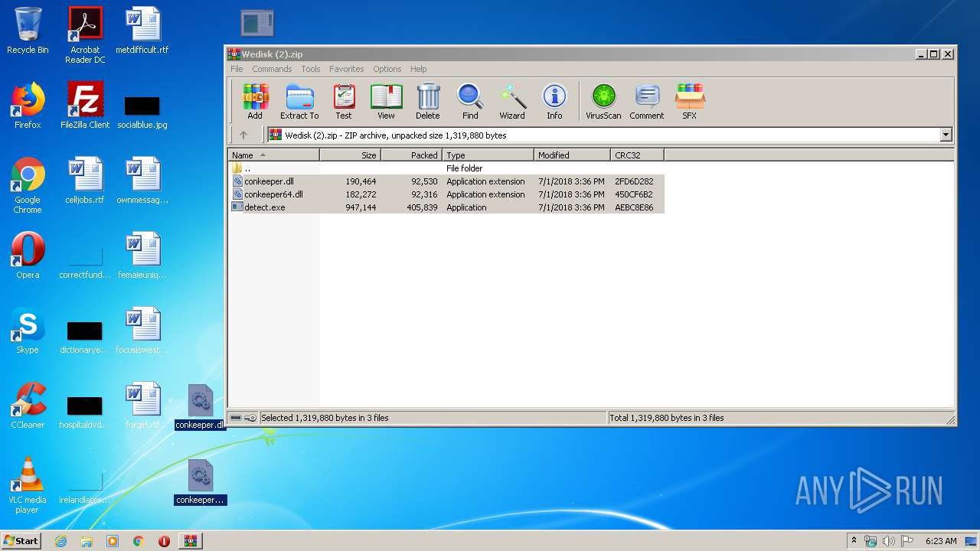
Task: Click the Test archive icon
Action: (344, 102)
